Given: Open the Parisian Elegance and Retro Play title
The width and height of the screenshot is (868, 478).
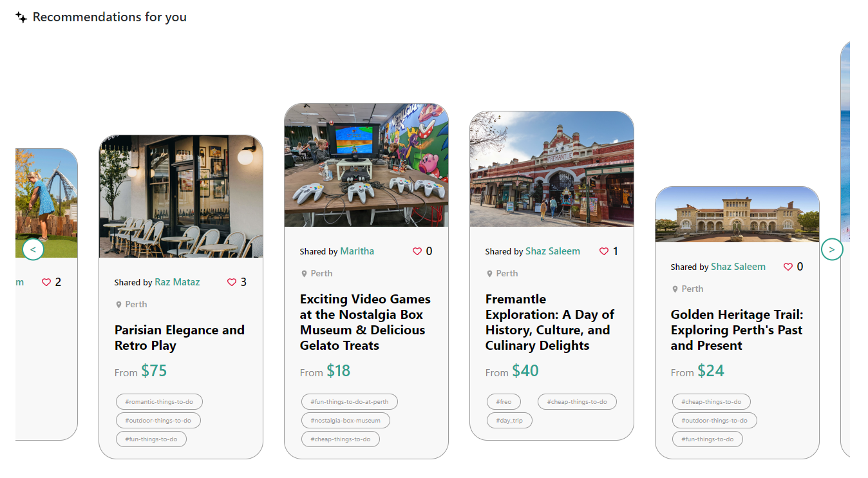Looking at the screenshot, I should click(180, 338).
